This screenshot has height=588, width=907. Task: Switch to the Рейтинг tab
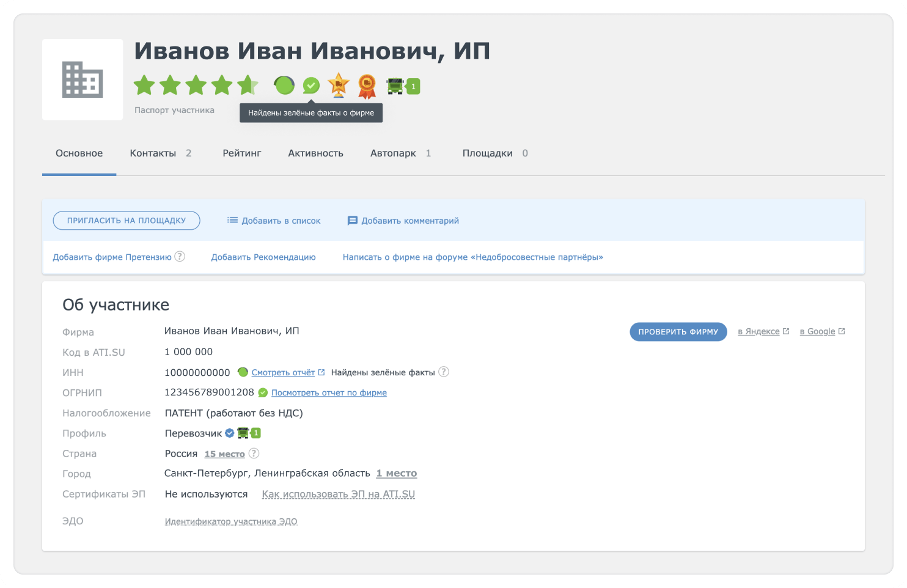241,153
